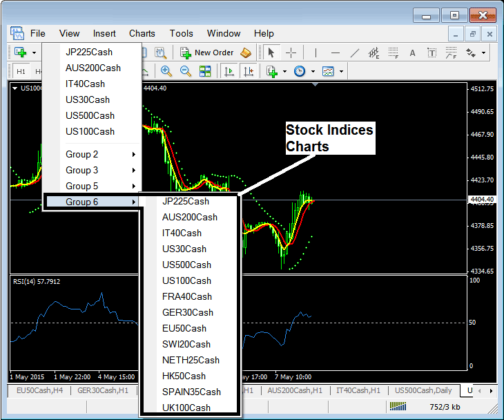The width and height of the screenshot is (504, 420).
Task: Toggle the H1 timeframe button
Action: [21, 71]
